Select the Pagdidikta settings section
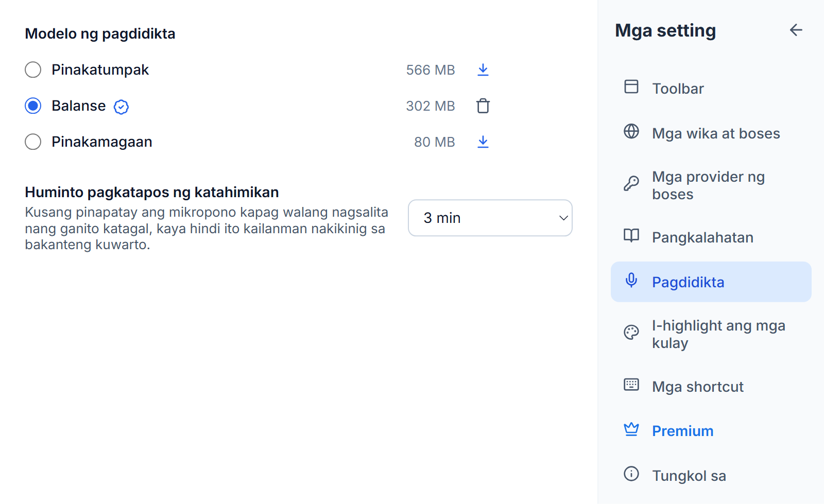Image resolution: width=824 pixels, height=504 pixels. pyautogui.click(x=711, y=282)
